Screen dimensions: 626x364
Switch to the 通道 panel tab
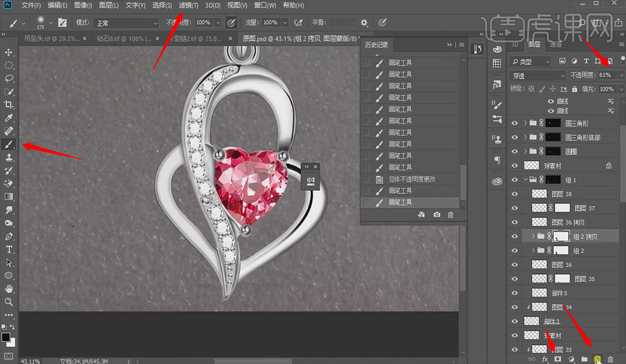[x=555, y=44]
